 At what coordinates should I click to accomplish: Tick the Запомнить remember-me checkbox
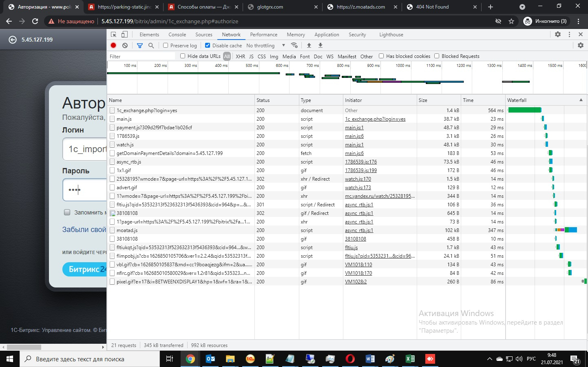point(67,212)
